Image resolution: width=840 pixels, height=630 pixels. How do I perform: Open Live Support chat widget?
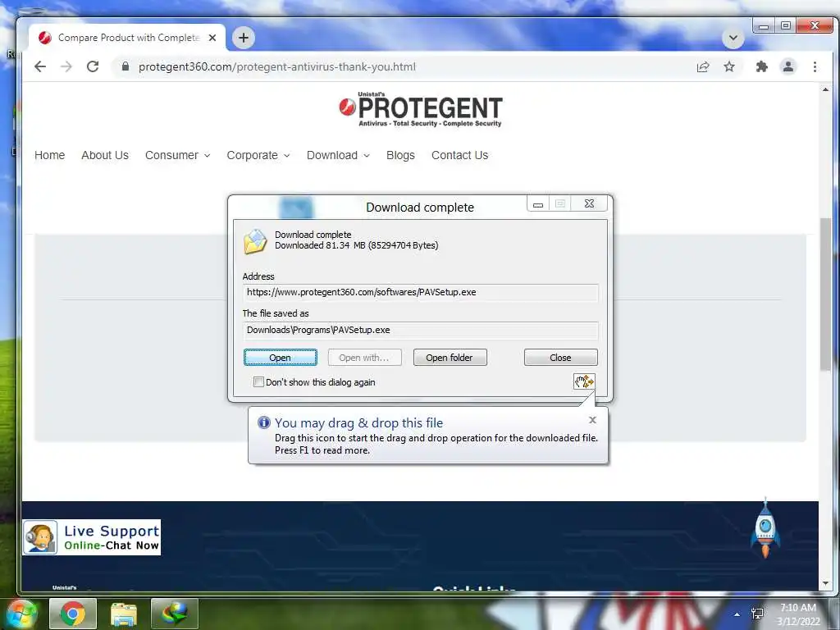pos(92,537)
